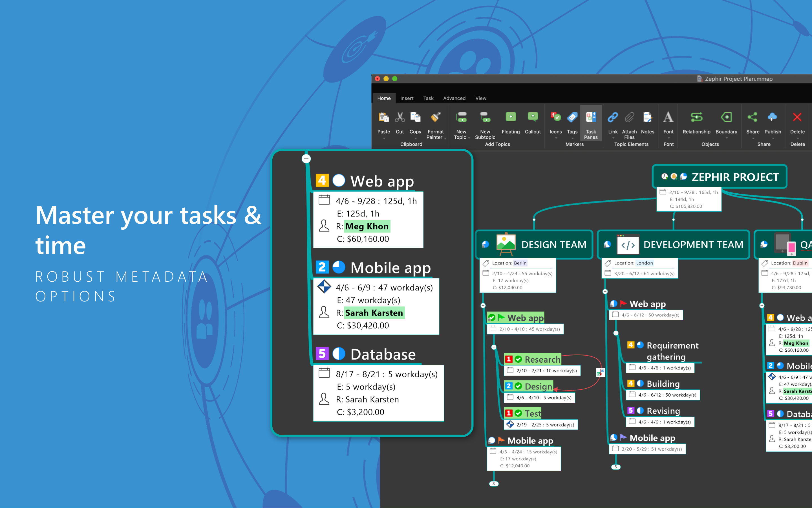Expand the Paste dropdown arrow
Screen dimensions: 812x508
(x=384, y=138)
